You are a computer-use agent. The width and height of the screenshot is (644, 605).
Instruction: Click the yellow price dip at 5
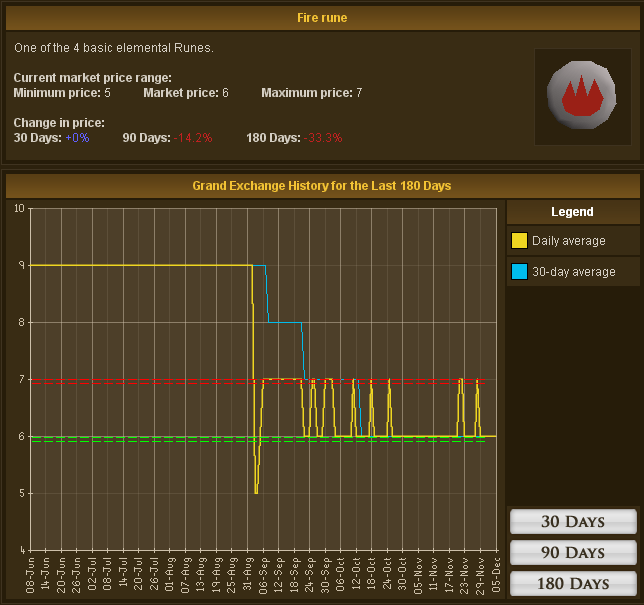coord(256,491)
